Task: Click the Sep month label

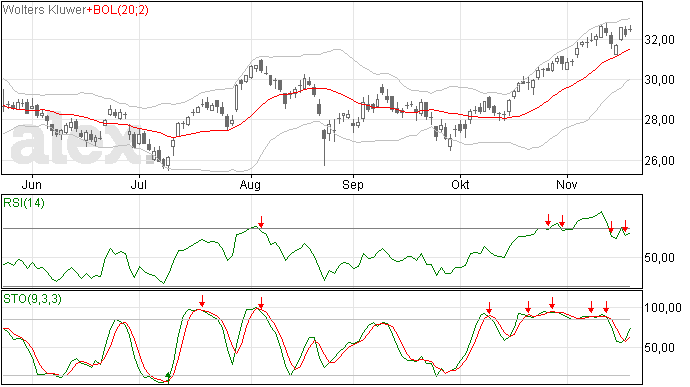Action: coord(353,185)
